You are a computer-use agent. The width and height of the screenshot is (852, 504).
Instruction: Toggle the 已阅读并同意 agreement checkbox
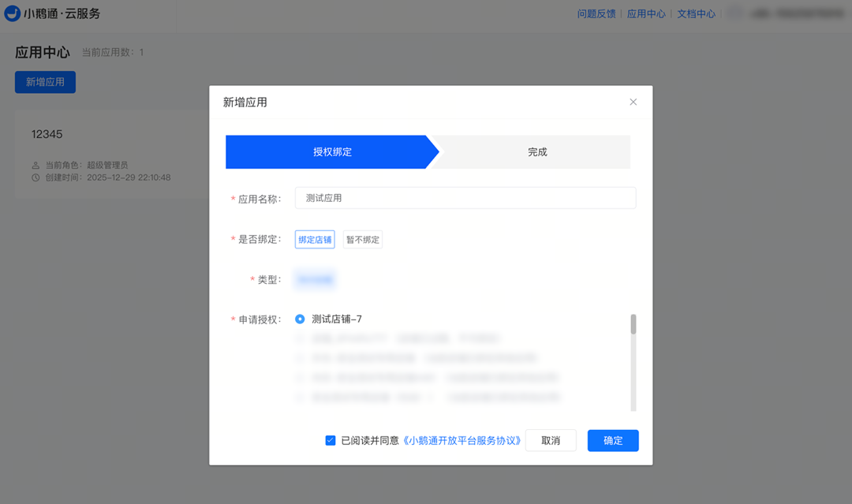(331, 440)
